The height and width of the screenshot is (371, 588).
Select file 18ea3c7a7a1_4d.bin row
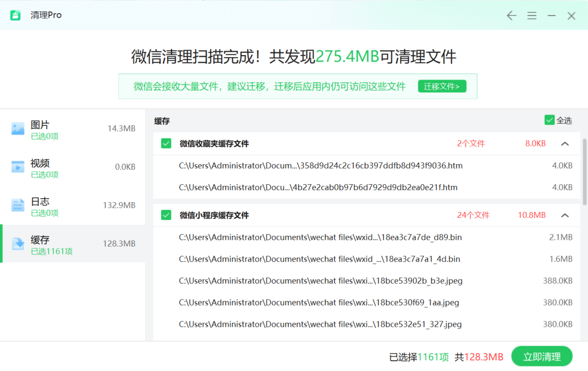coord(367,259)
